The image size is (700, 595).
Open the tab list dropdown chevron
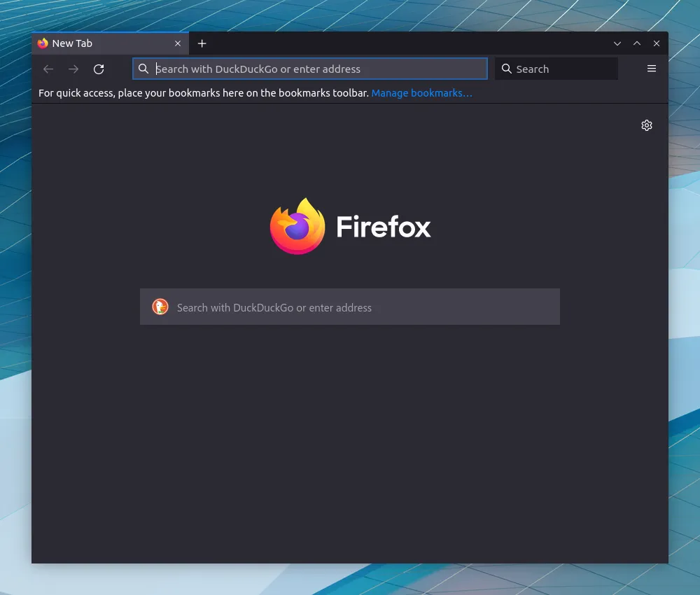tap(617, 43)
